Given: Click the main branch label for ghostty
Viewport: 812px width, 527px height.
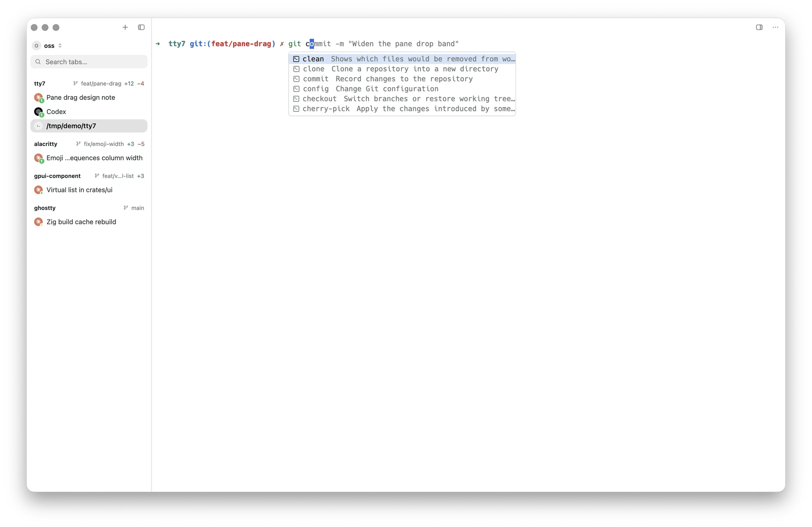Looking at the screenshot, I should tap(138, 208).
